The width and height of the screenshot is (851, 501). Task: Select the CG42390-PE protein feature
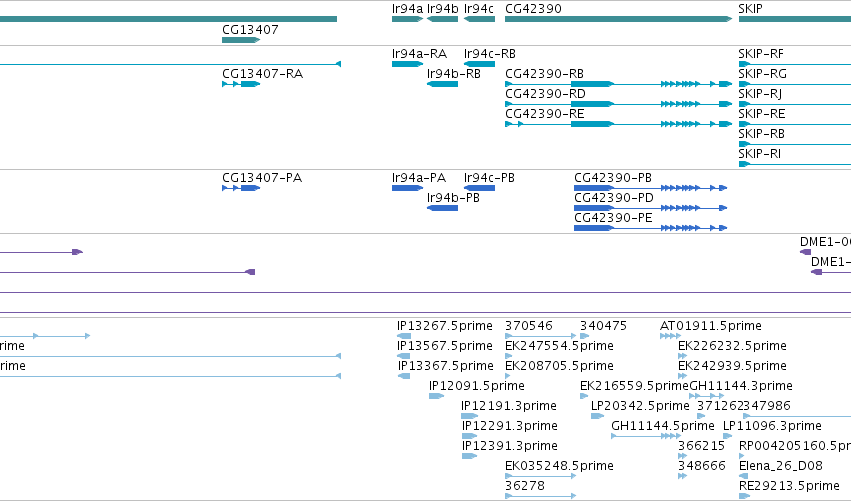click(650, 229)
